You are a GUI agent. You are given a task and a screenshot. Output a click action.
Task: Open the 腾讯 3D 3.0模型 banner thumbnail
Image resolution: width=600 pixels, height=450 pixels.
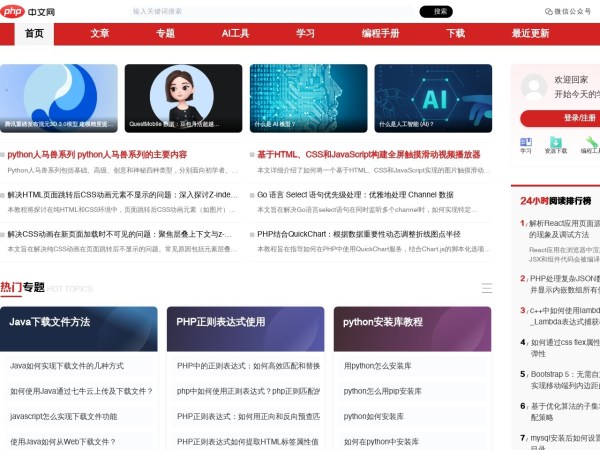pos(59,98)
